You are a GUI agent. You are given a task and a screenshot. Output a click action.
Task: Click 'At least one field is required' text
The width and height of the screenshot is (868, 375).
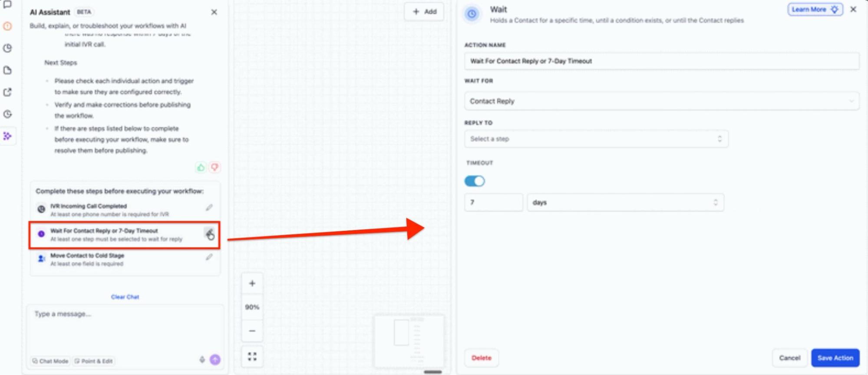pyautogui.click(x=87, y=264)
